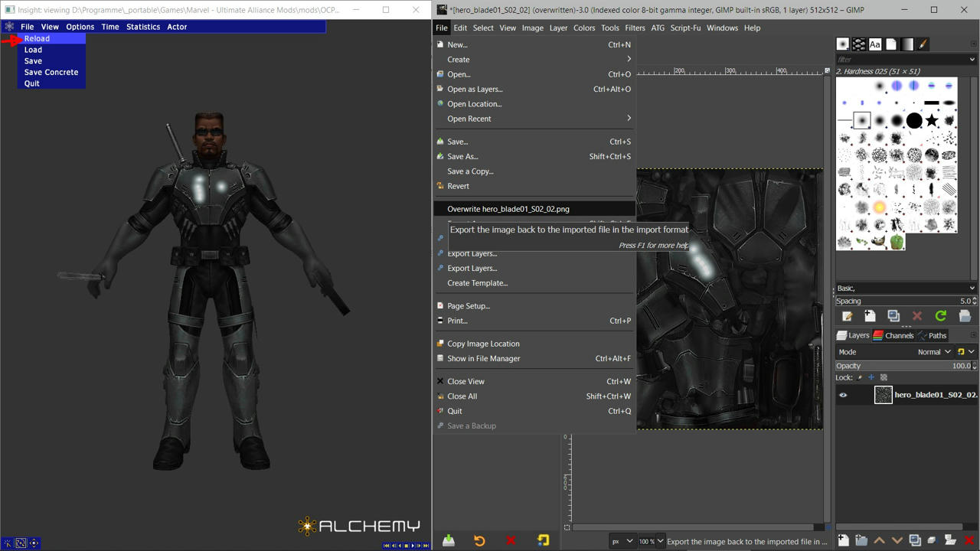Viewport: 980px width, 551px height.
Task: Open the layers dock tab configuration menu
Action: (974, 335)
